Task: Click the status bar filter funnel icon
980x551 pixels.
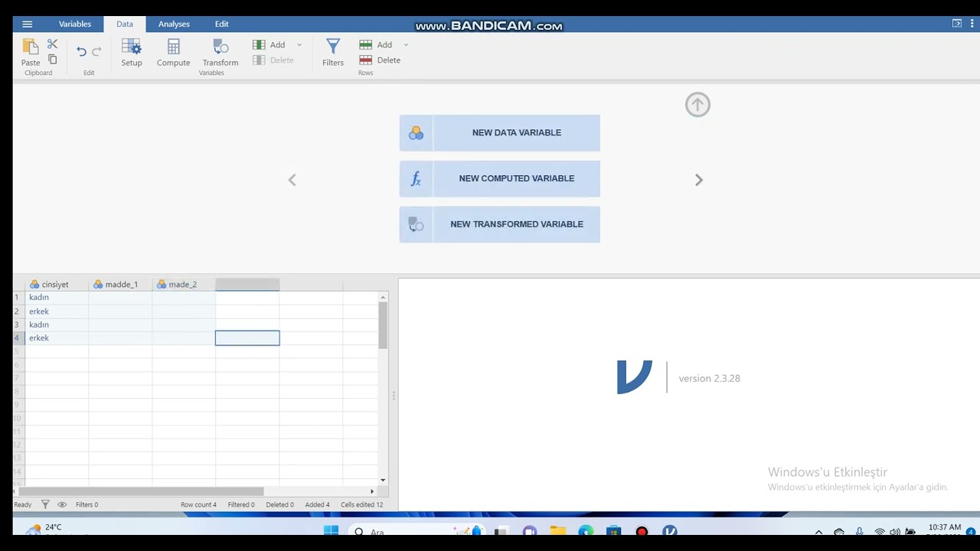Action: click(45, 504)
